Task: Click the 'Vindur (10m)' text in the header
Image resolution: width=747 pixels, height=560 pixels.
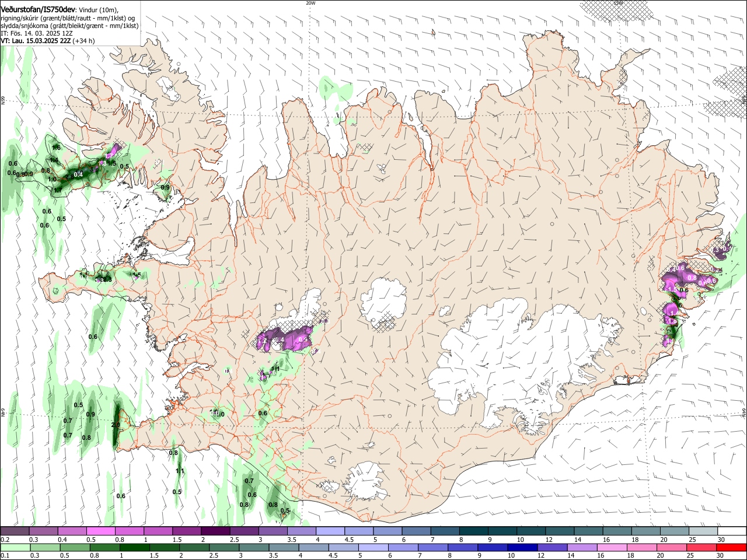Action: (x=99, y=10)
